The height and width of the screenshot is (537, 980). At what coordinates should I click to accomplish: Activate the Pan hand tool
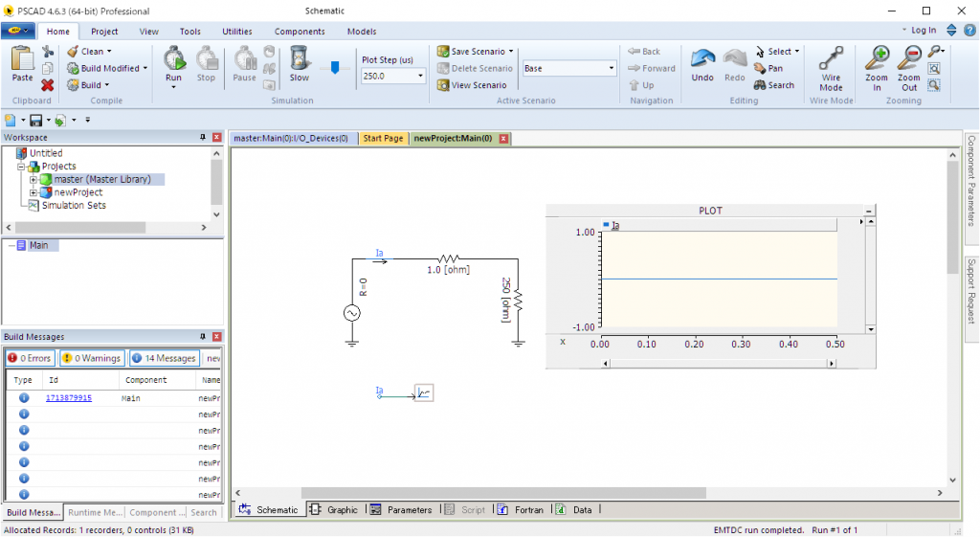768,68
